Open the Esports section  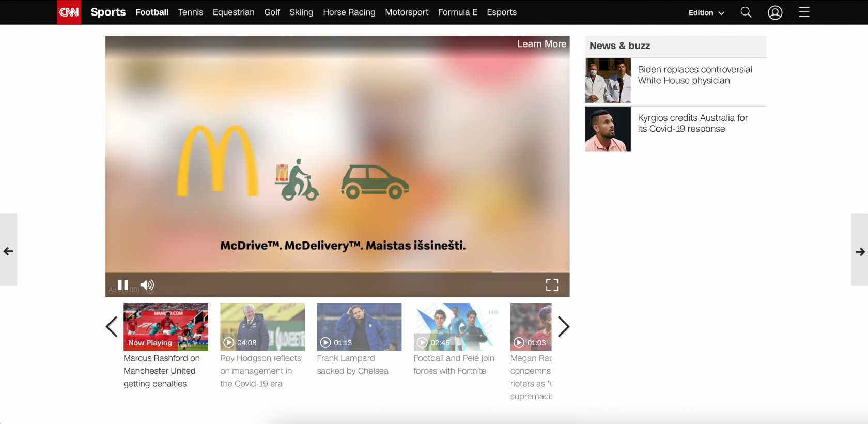[502, 12]
